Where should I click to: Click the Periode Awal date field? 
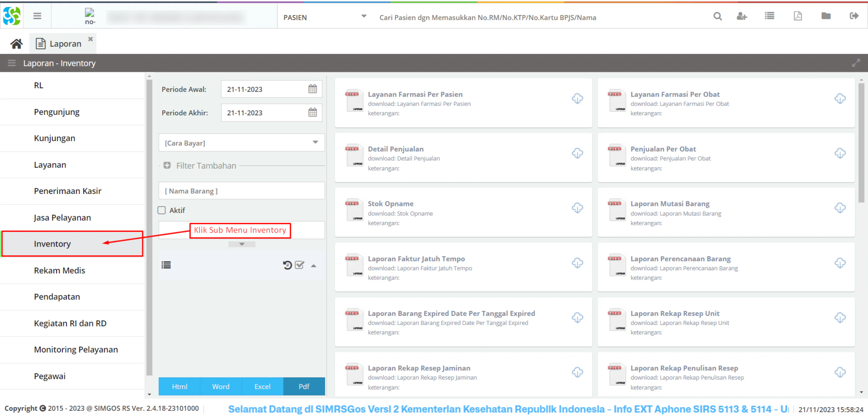tap(271, 89)
